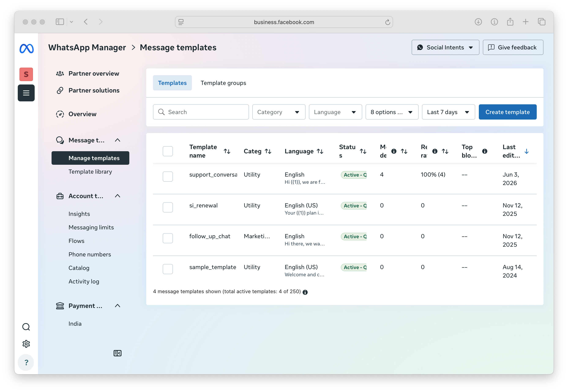Check the support_conversa row checkbox
Screen dimensions: 568x392
pos(168,176)
